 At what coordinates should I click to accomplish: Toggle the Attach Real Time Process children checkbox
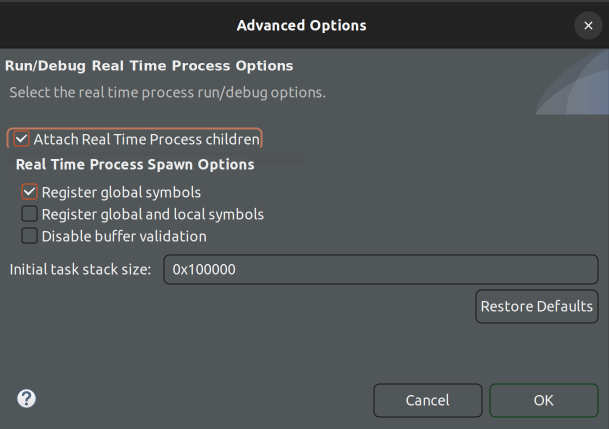coord(22,139)
